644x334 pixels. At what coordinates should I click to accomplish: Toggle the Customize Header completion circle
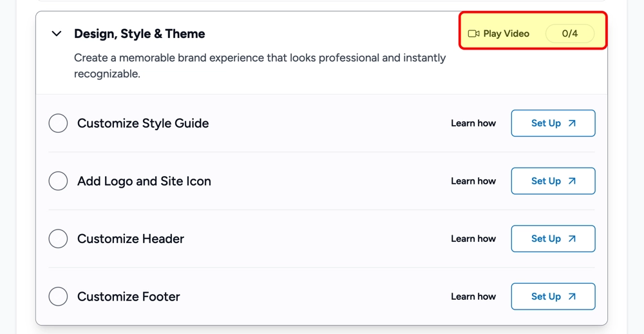click(58, 239)
